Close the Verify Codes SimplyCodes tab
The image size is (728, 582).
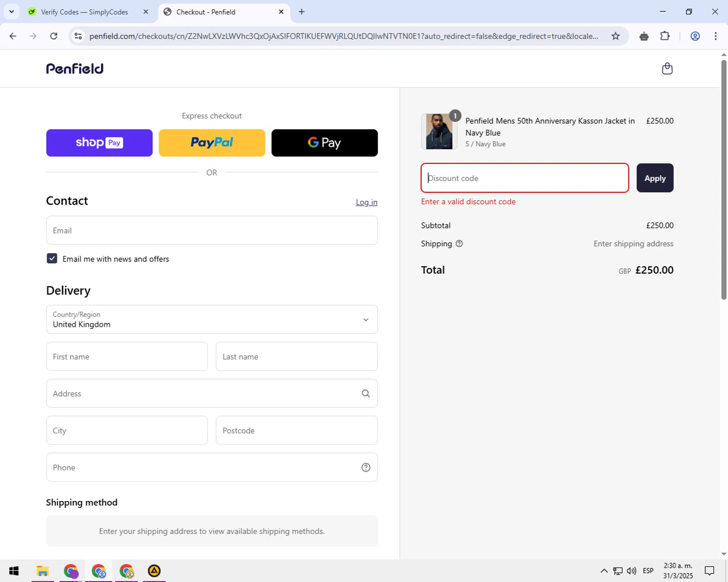point(146,12)
